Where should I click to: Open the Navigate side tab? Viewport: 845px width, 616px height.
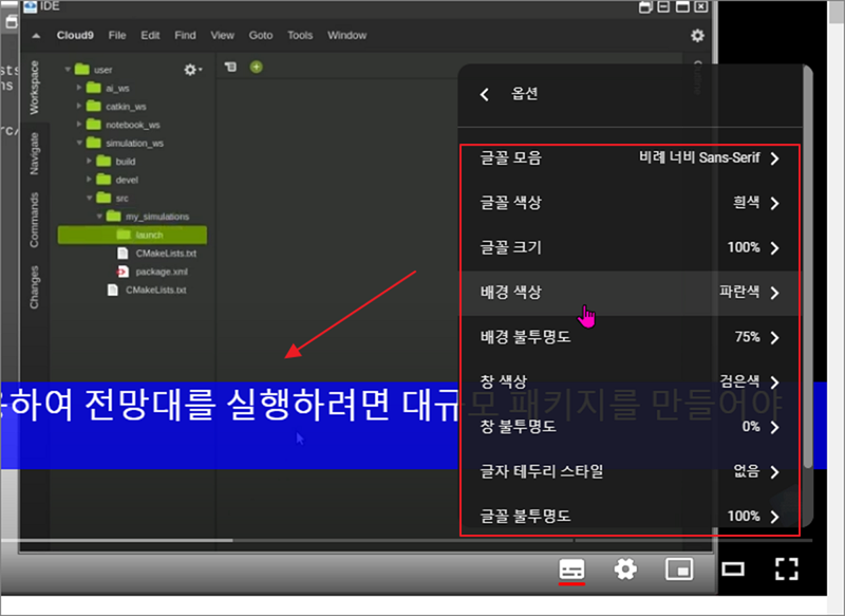click(x=34, y=153)
